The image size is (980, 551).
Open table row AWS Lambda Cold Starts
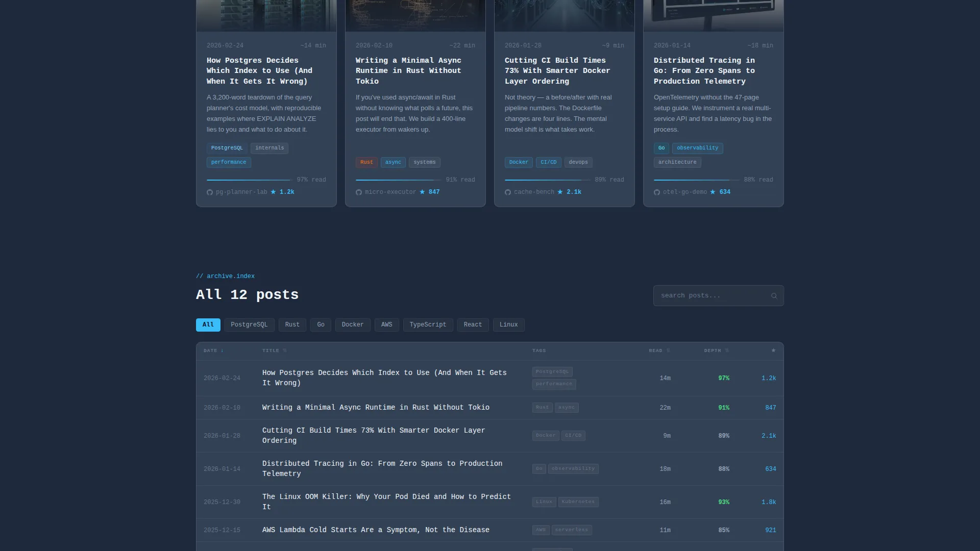pos(490,531)
